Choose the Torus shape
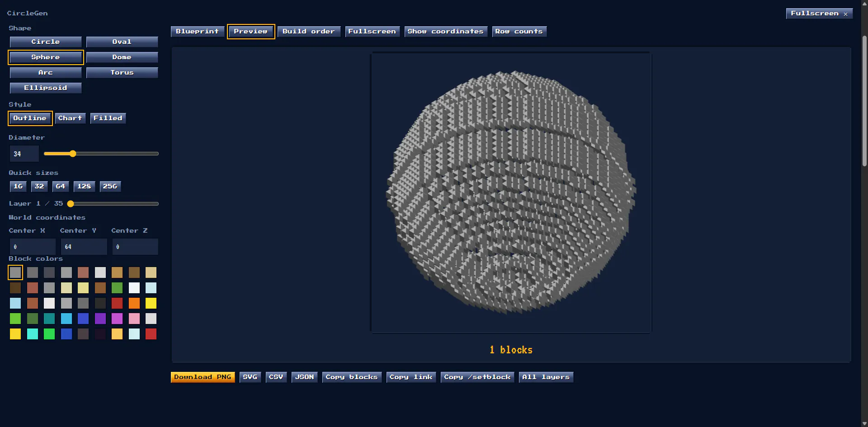Viewport: 868px width, 427px height. click(x=122, y=72)
